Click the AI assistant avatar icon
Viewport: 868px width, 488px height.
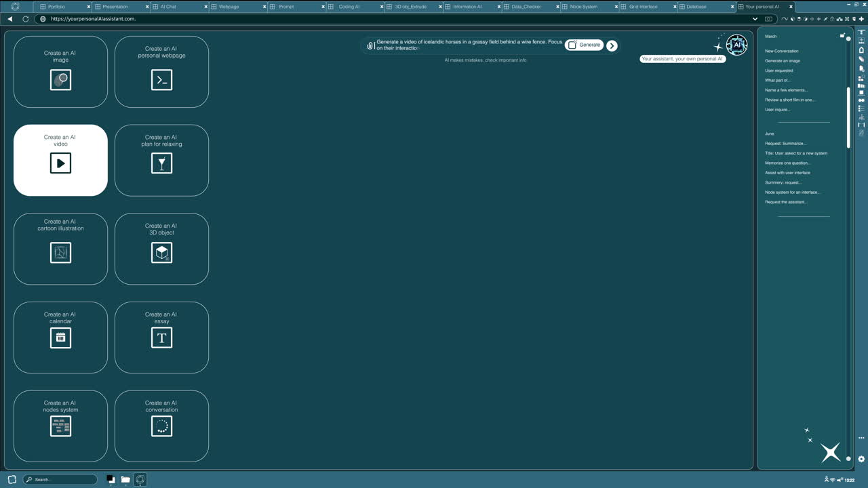point(736,45)
